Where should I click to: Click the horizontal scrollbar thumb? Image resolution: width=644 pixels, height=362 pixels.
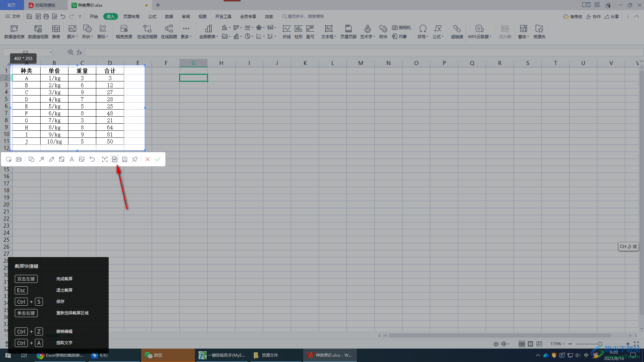(x=499, y=335)
